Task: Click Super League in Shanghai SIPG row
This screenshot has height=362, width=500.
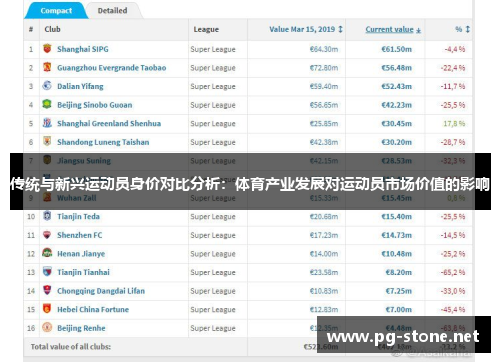Action: (x=213, y=49)
